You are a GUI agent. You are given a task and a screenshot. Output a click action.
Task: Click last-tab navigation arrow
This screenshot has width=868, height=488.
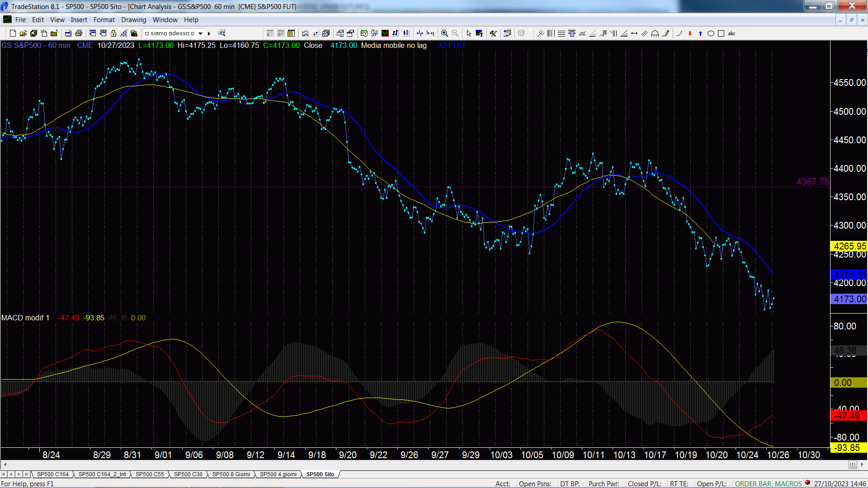coord(26,474)
